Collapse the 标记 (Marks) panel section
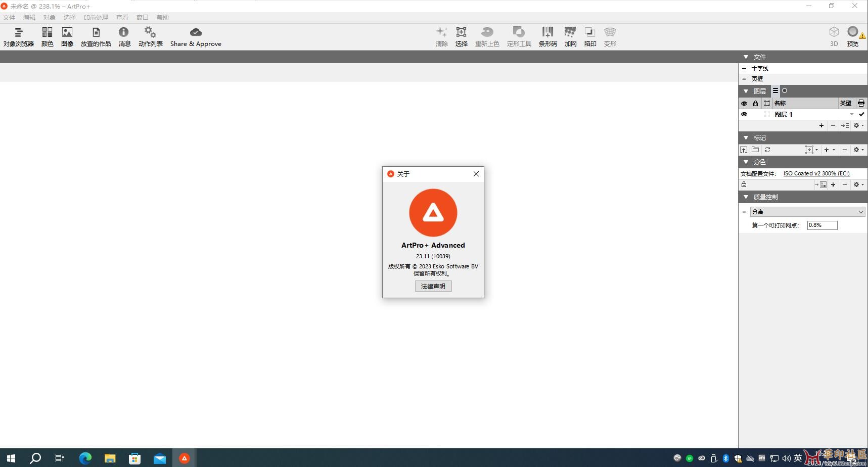 [x=746, y=137]
